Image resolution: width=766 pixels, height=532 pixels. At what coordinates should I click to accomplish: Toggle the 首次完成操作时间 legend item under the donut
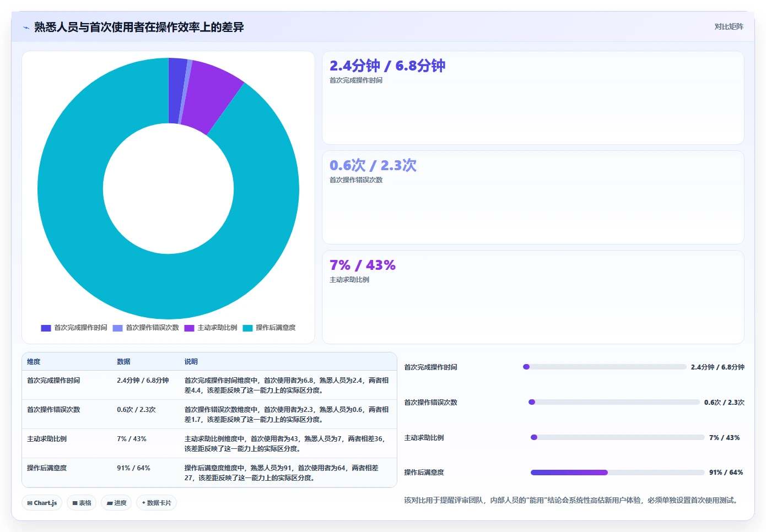pos(74,328)
